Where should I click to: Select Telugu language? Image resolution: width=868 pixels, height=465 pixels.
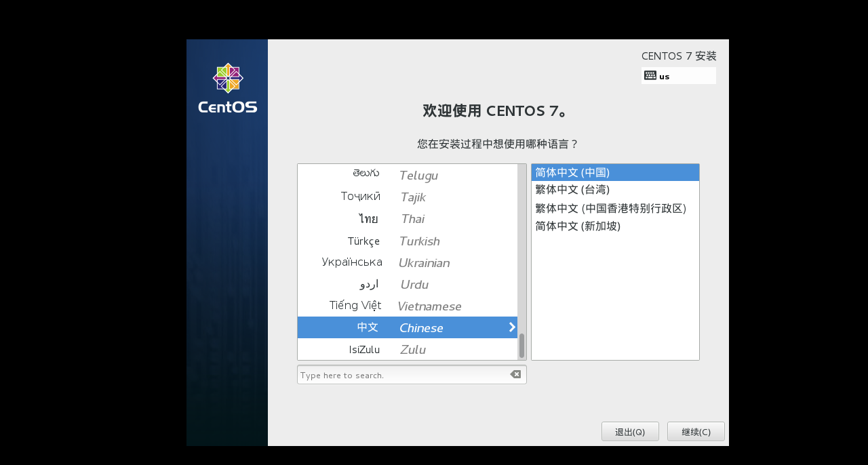408,175
